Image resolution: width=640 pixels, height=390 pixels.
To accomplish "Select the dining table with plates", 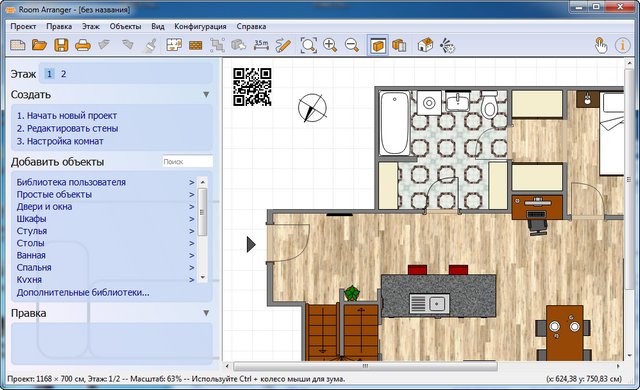I will point(564,332).
